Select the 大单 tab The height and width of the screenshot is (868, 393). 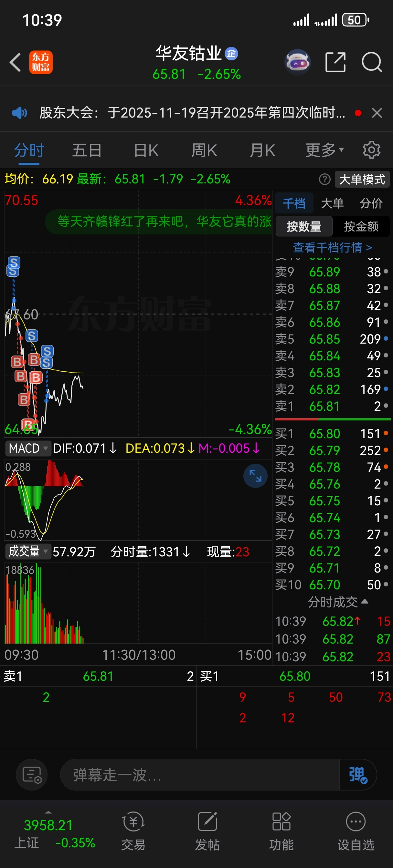(x=332, y=203)
